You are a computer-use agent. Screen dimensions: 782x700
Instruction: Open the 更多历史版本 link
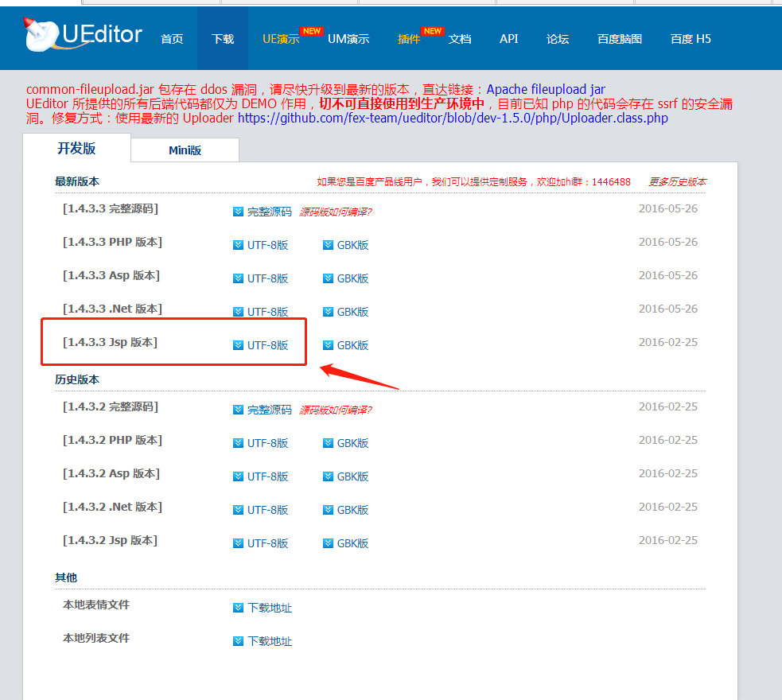[x=677, y=182]
